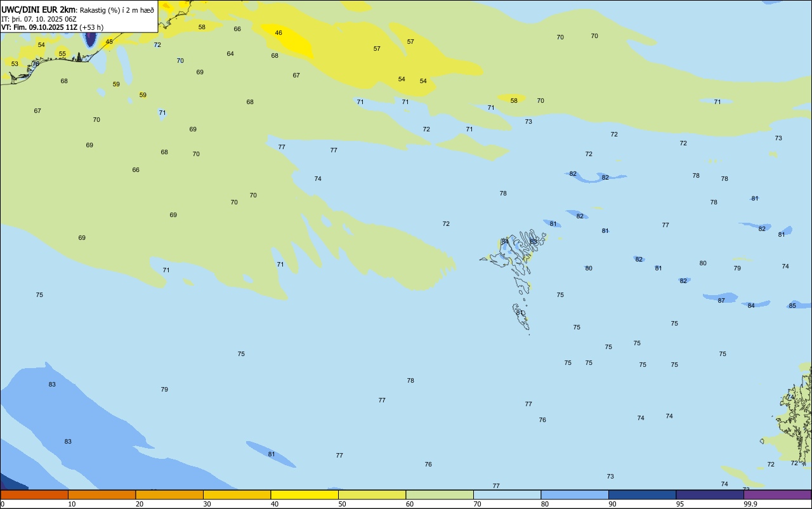Pick the 40–50 bright yellow legend swatch
Viewport: 812px width, 509px height.
click(x=304, y=494)
